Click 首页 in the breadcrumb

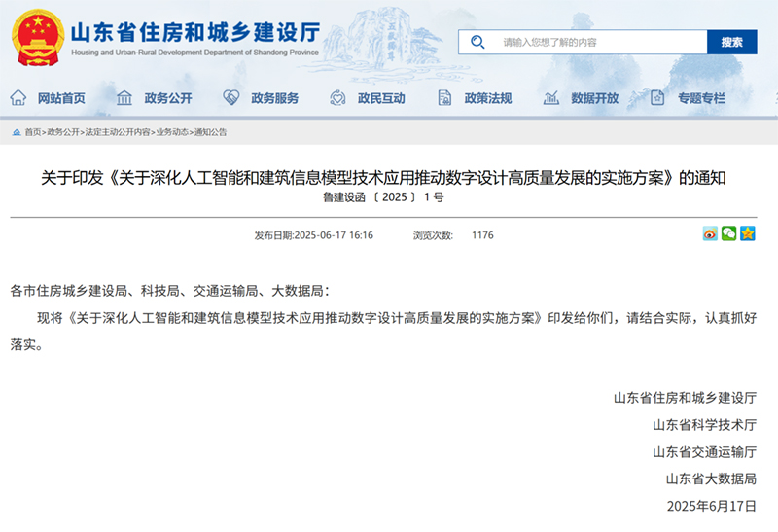[x=32, y=132]
